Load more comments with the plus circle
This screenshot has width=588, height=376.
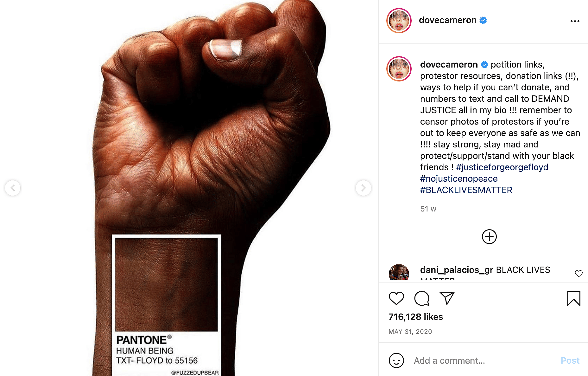tap(489, 237)
